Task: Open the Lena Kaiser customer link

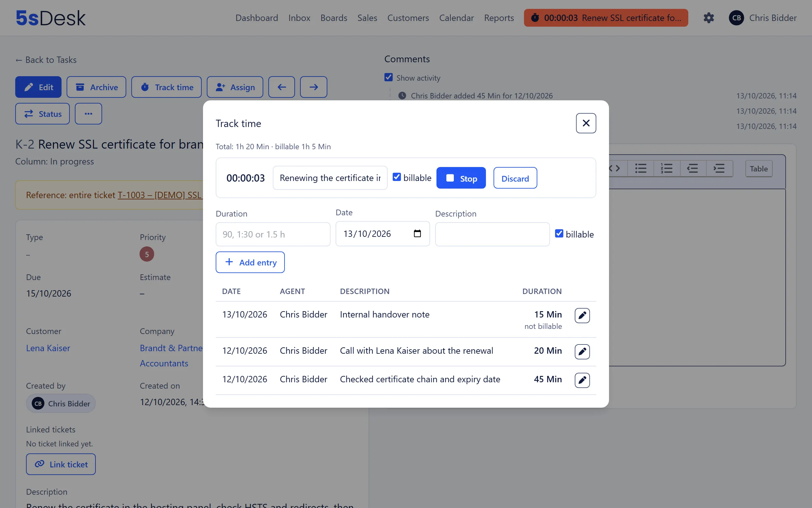Action: pos(48,348)
